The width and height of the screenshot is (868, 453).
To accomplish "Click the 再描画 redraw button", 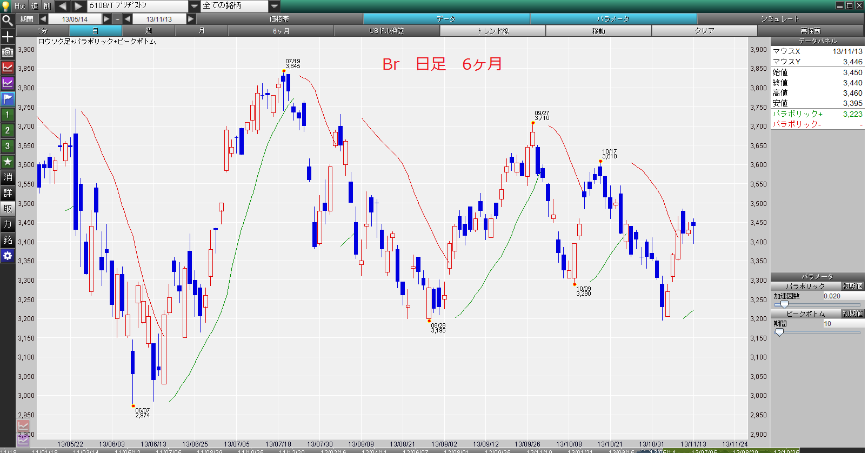I will coord(811,31).
